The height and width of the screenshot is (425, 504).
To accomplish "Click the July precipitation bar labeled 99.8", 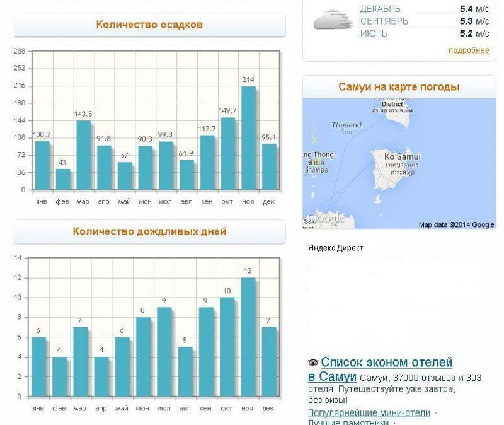I will [166, 166].
